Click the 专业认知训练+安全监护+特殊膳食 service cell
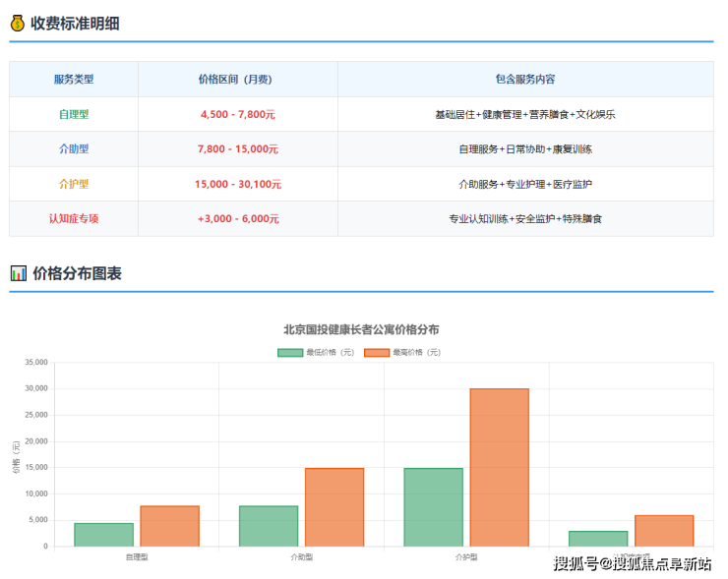Screen dimensions: 728x579 524,218
